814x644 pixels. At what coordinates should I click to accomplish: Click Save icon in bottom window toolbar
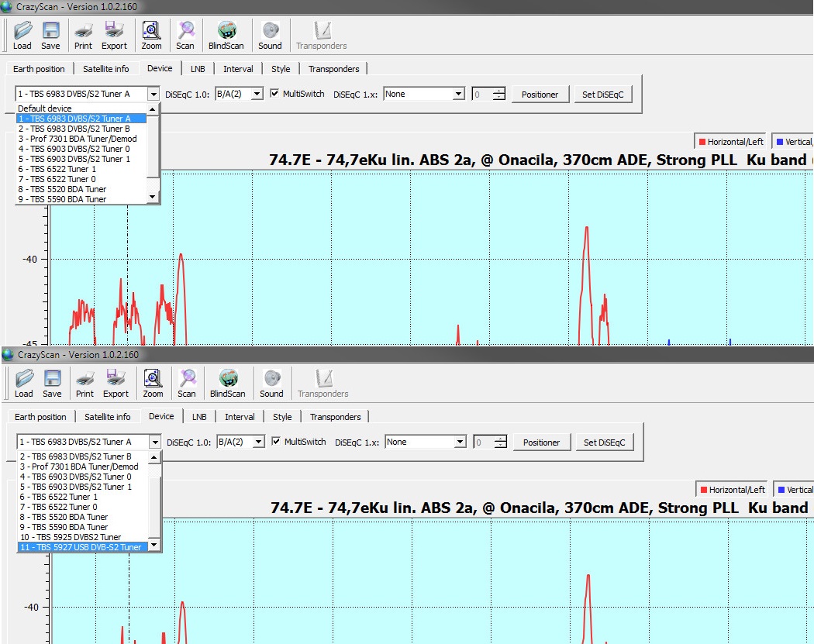pyautogui.click(x=52, y=378)
